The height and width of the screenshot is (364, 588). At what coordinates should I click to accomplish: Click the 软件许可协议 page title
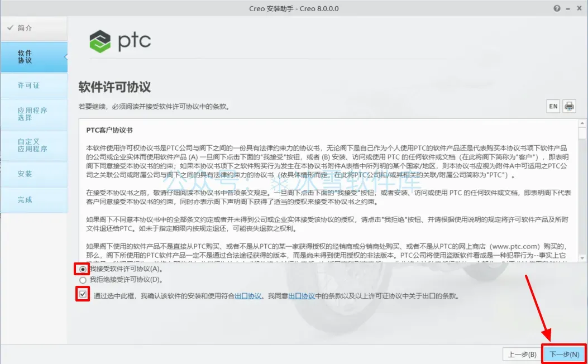[x=114, y=87]
